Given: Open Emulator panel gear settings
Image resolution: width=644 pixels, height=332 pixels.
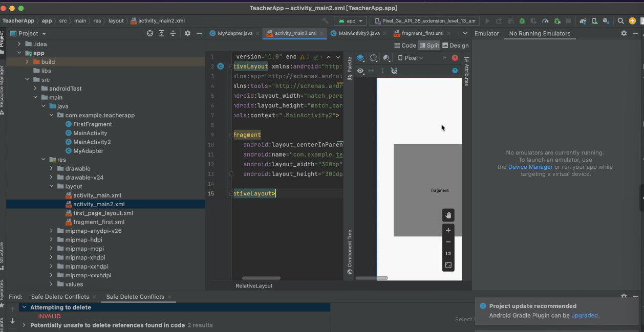Looking at the screenshot, I should [x=624, y=33].
